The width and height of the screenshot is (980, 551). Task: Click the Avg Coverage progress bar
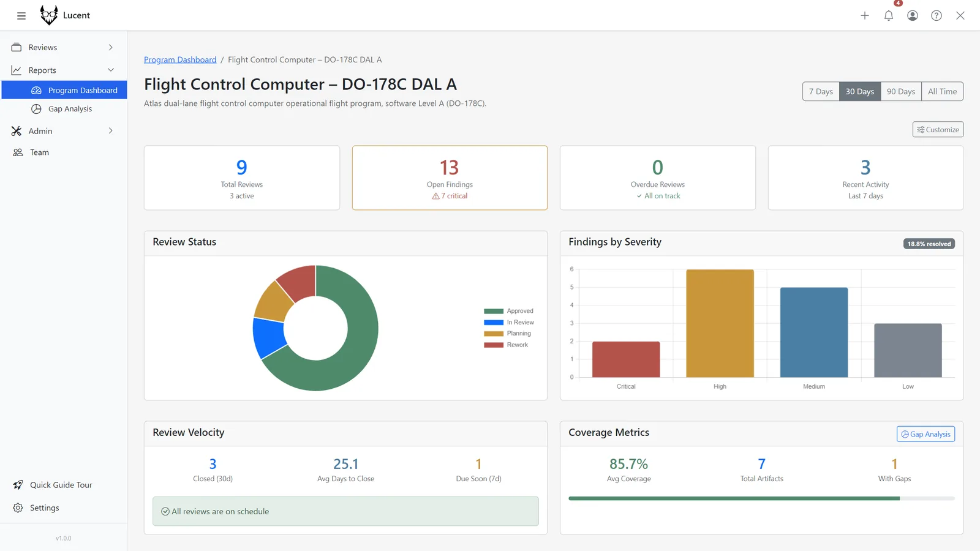click(x=761, y=498)
